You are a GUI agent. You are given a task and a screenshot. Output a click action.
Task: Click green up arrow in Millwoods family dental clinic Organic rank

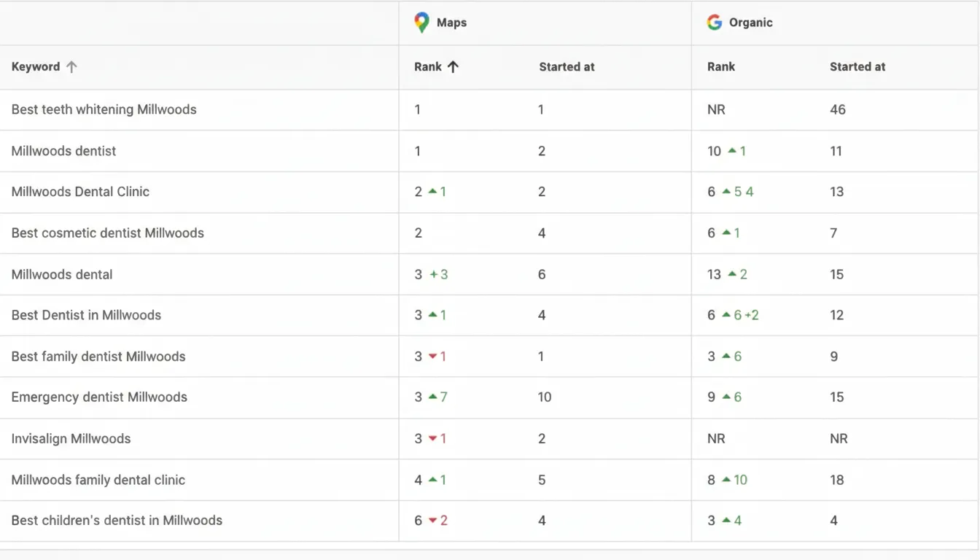coord(726,480)
